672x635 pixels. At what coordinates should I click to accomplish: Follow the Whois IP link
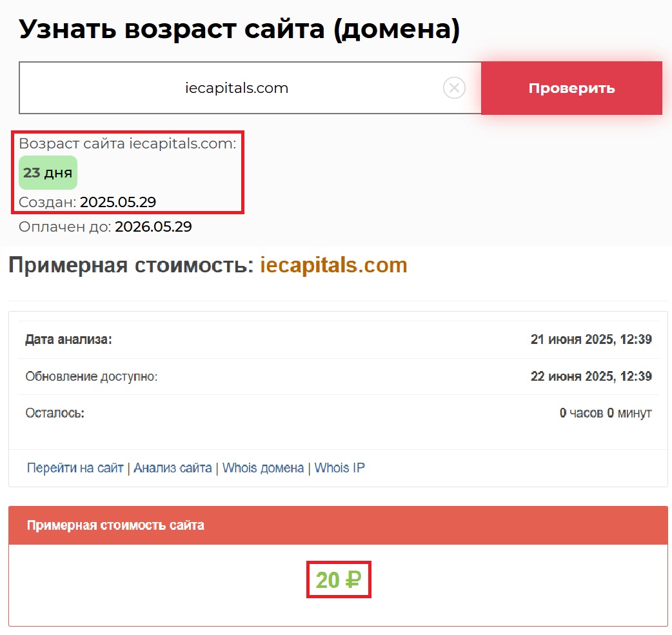point(339,468)
